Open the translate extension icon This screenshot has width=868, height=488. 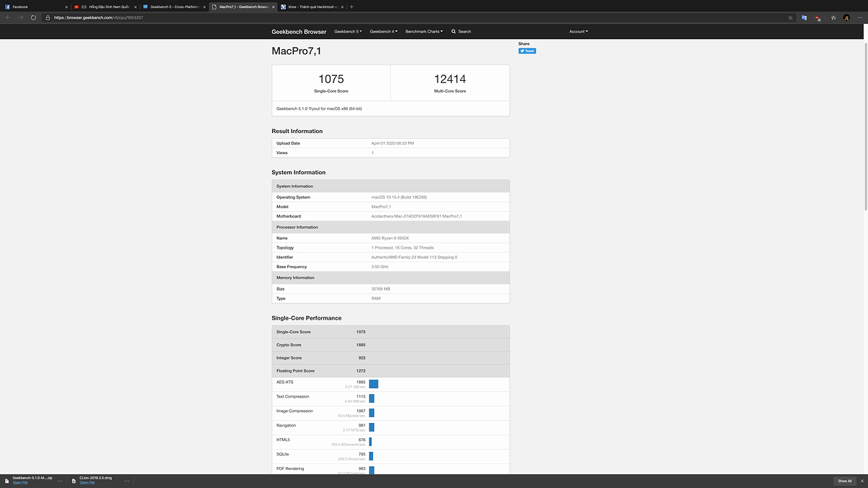[x=804, y=17]
